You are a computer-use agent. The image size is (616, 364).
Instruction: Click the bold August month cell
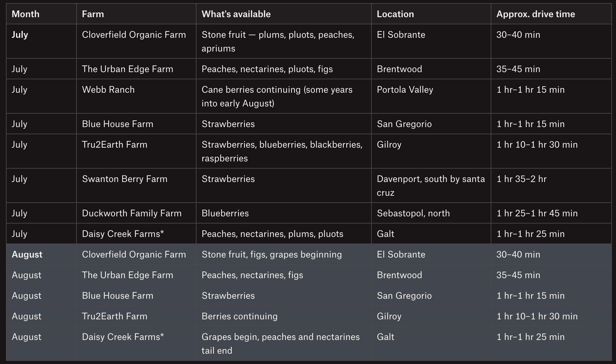[27, 254]
